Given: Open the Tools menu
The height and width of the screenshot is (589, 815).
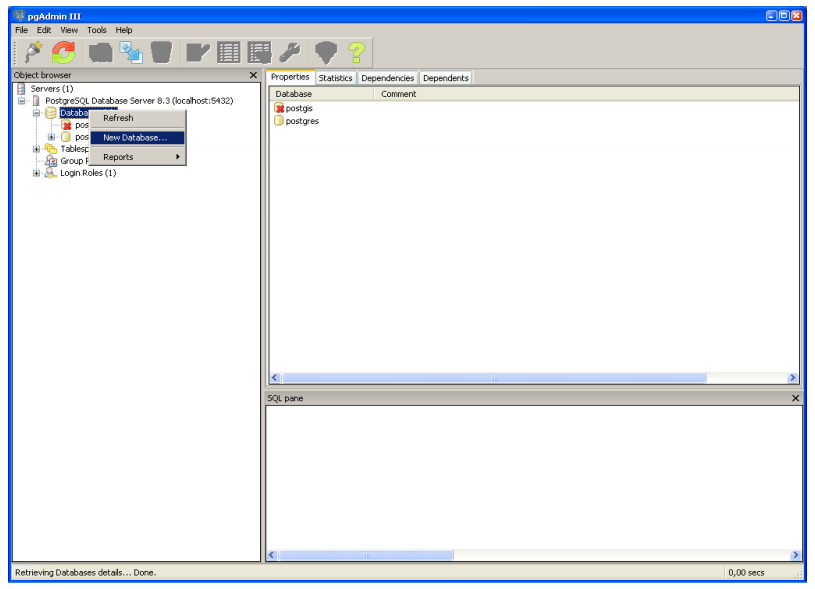Looking at the screenshot, I should [x=97, y=30].
